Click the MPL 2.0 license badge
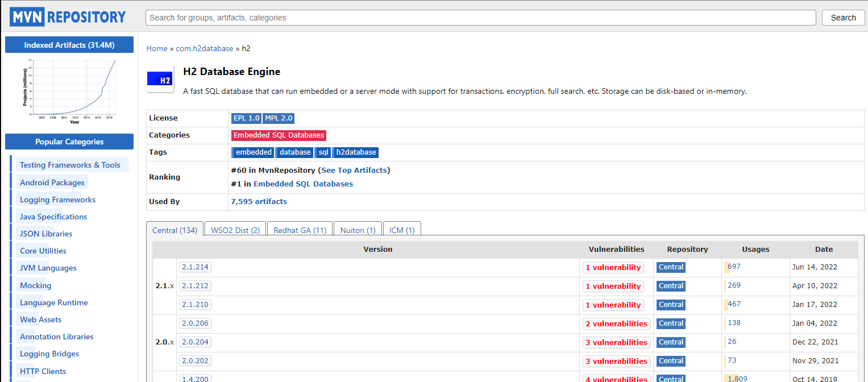Image resolution: width=868 pixels, height=382 pixels. (x=279, y=118)
